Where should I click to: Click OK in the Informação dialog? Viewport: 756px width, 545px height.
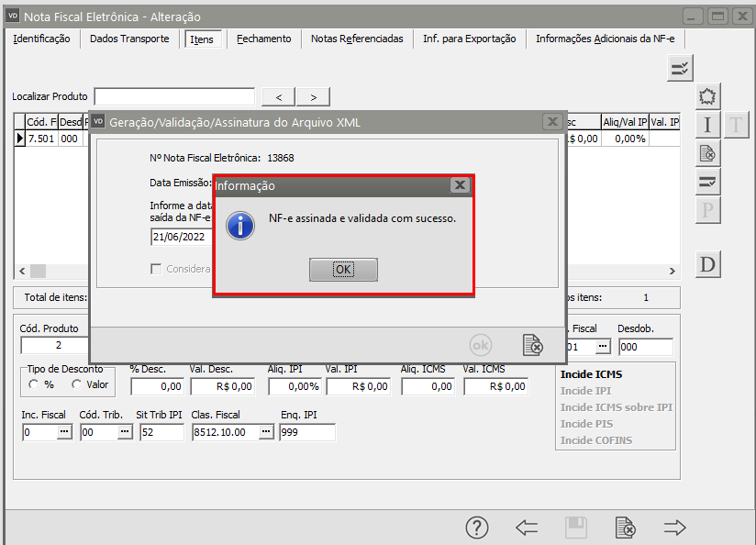[343, 270]
